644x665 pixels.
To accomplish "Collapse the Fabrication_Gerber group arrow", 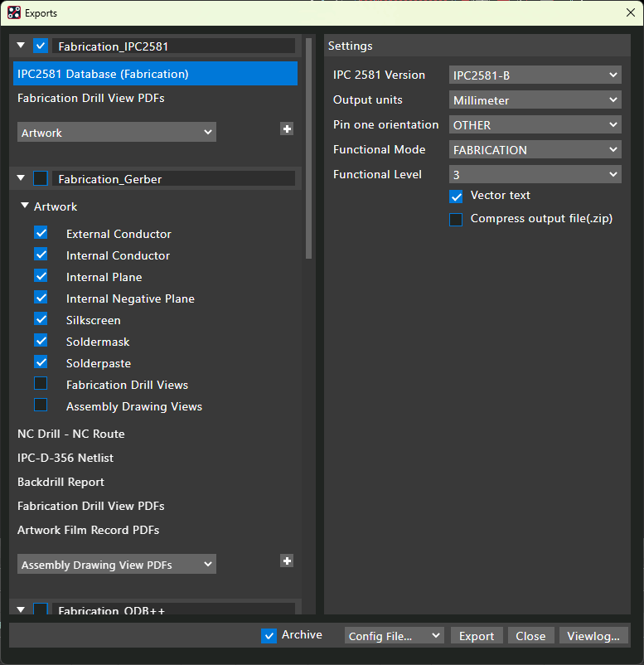I will coord(21,178).
